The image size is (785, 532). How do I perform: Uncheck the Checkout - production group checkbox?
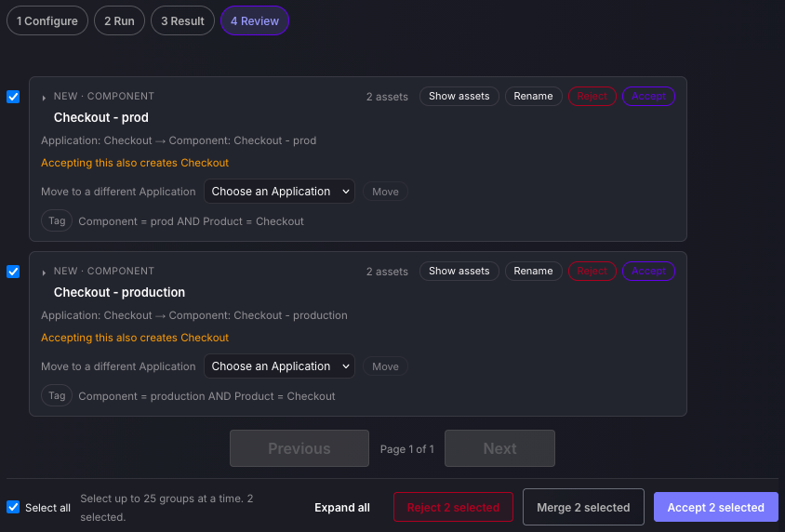(x=13, y=272)
